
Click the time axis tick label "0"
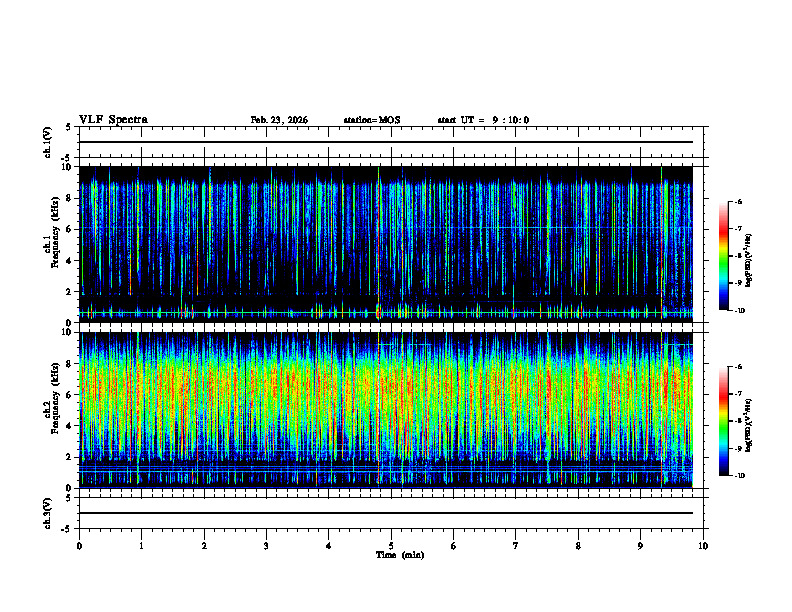coord(79,546)
